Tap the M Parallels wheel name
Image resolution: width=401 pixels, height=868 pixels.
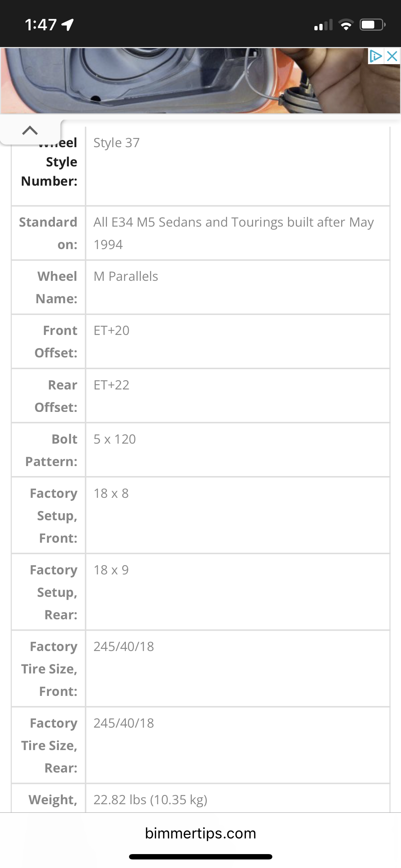pos(126,277)
